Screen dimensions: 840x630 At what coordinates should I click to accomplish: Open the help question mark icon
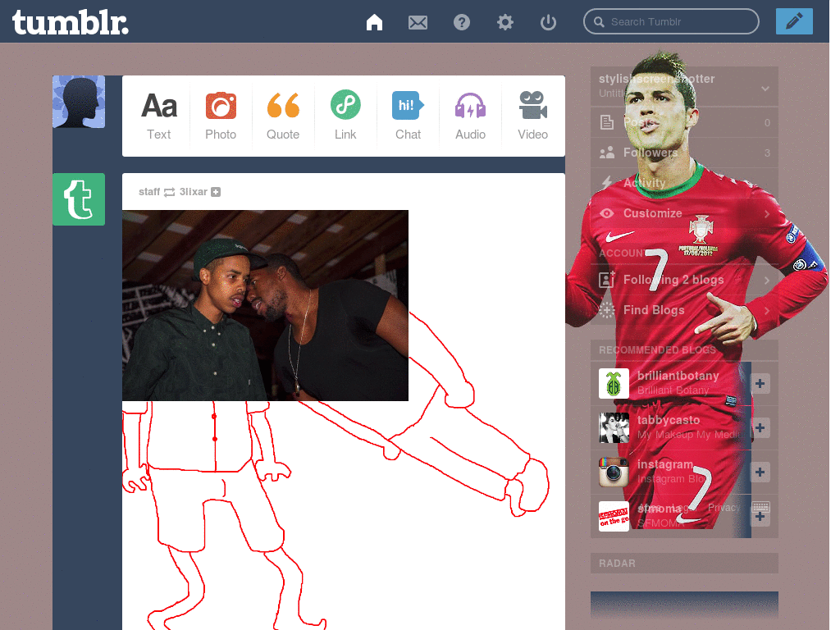(461, 22)
